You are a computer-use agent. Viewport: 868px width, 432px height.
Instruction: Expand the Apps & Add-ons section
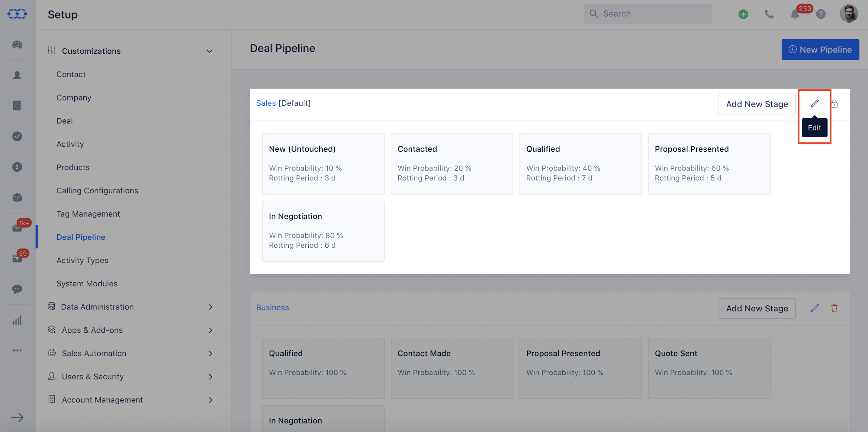point(211,330)
